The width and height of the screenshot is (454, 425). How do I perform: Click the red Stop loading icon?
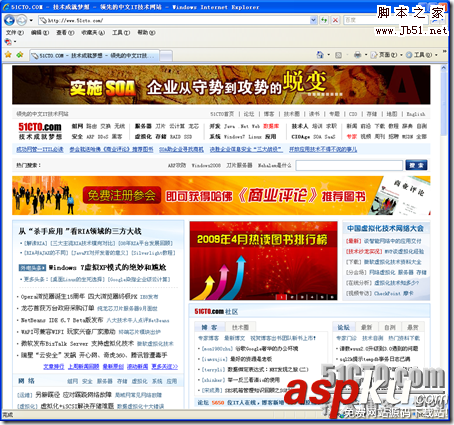point(335,20)
